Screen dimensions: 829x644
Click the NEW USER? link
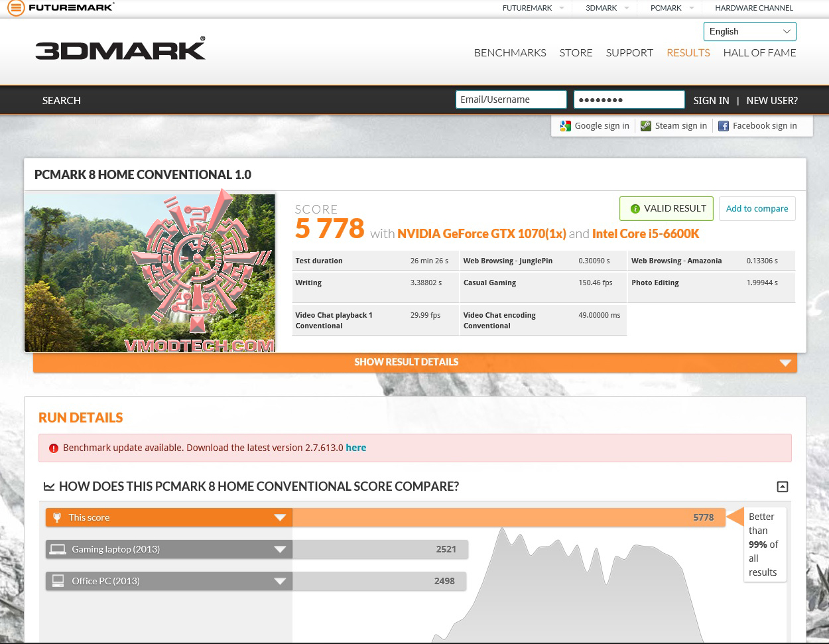[772, 101]
